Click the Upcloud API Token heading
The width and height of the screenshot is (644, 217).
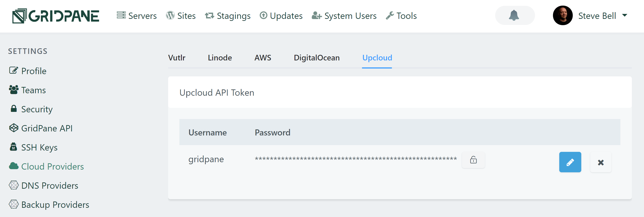[217, 93]
